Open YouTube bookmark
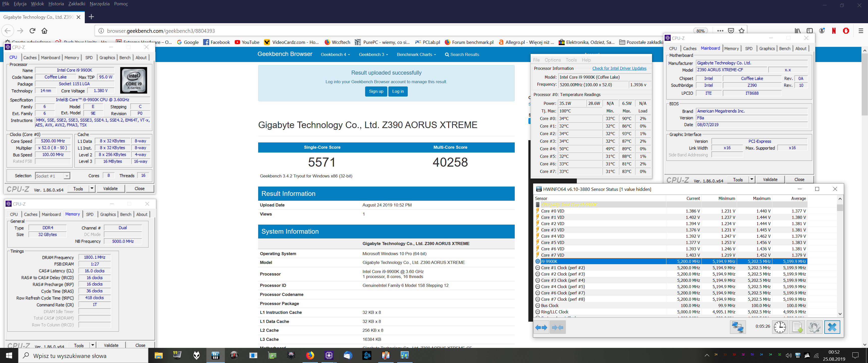Viewport: 868px width, 363px height. coord(247,42)
